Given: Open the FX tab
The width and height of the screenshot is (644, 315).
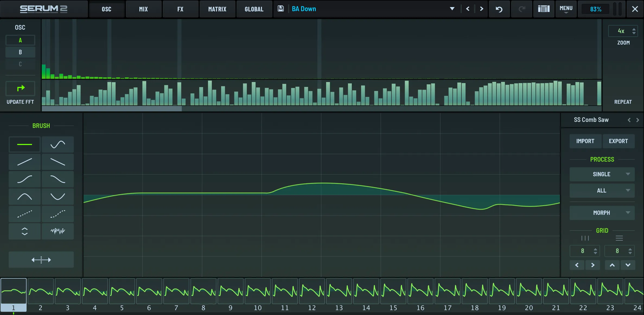Looking at the screenshot, I should (x=180, y=9).
